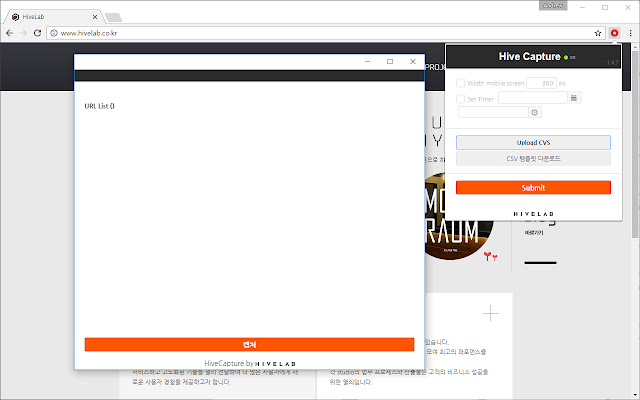Screen dimensions: 640x400
Task: Close the HiveLab tab
Action: [x=95, y=17]
